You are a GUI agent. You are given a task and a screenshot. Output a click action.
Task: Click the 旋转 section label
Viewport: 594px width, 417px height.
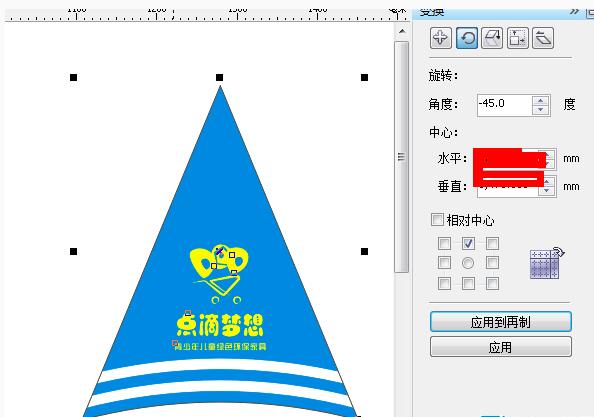click(443, 76)
